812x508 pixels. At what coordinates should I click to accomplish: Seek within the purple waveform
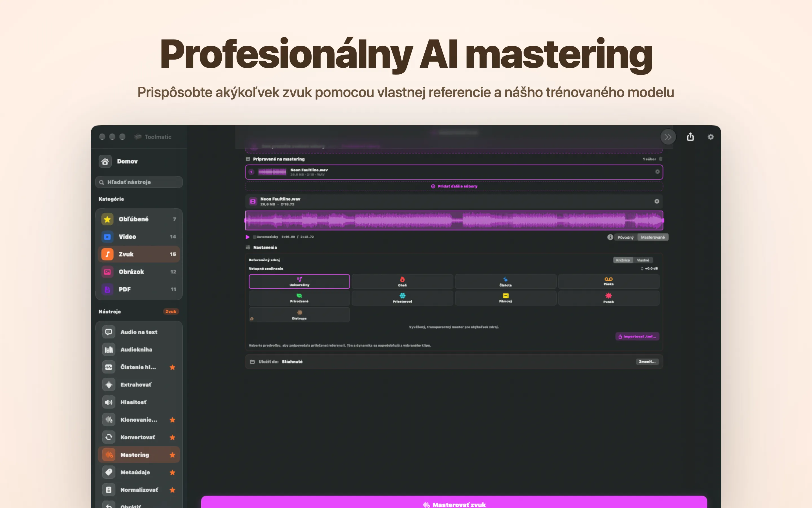(x=454, y=220)
